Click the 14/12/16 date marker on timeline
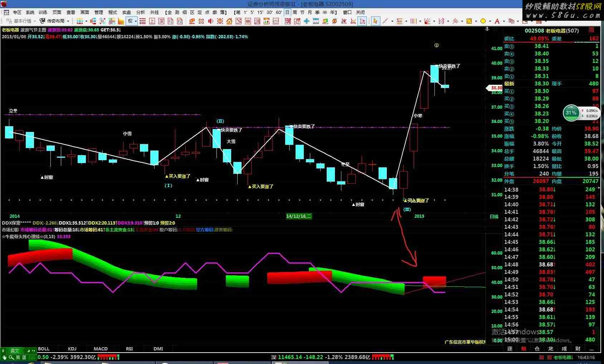 pyautogui.click(x=299, y=216)
